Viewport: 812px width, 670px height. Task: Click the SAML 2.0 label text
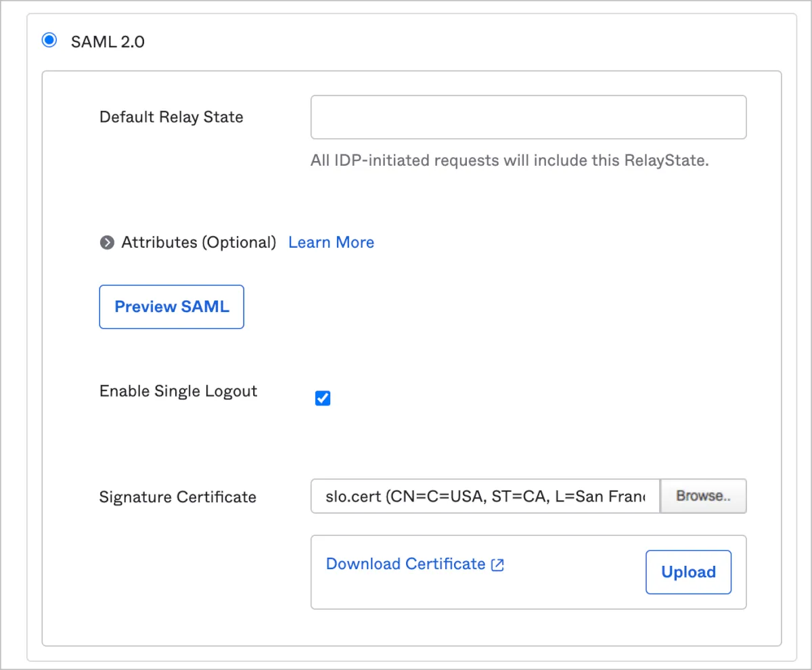(x=108, y=42)
